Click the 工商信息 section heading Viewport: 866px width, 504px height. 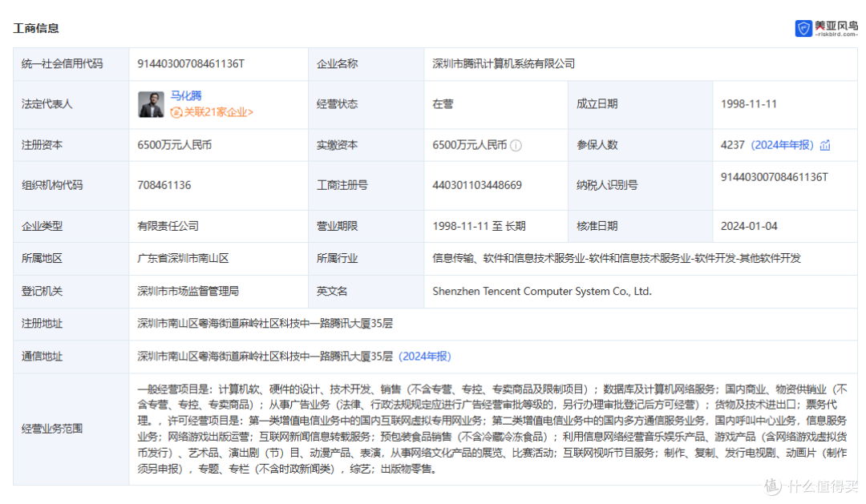pyautogui.click(x=36, y=28)
